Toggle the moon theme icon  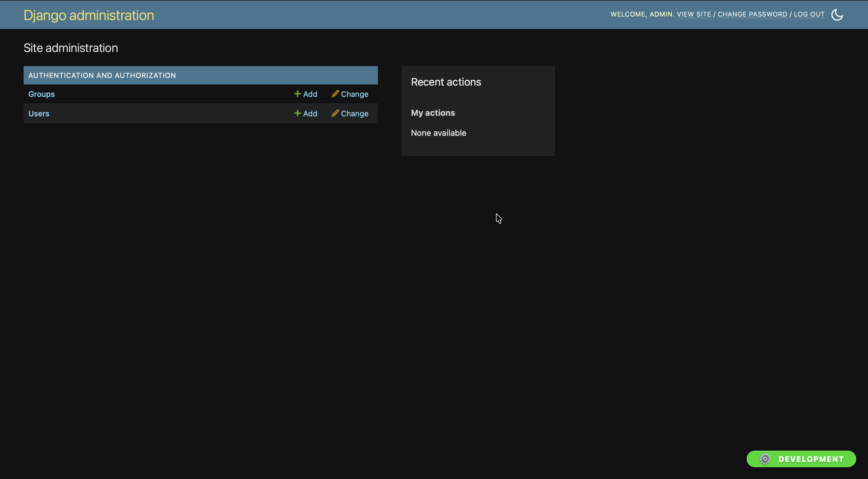(837, 14)
